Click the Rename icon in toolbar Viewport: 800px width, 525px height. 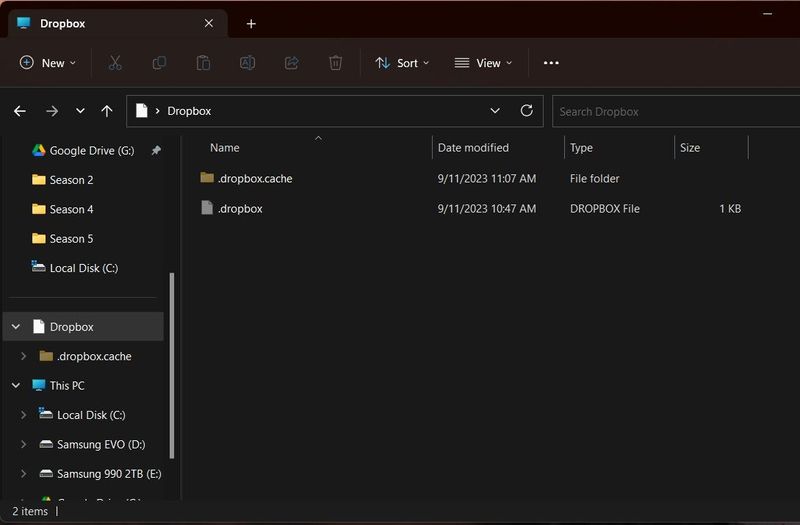pos(247,63)
